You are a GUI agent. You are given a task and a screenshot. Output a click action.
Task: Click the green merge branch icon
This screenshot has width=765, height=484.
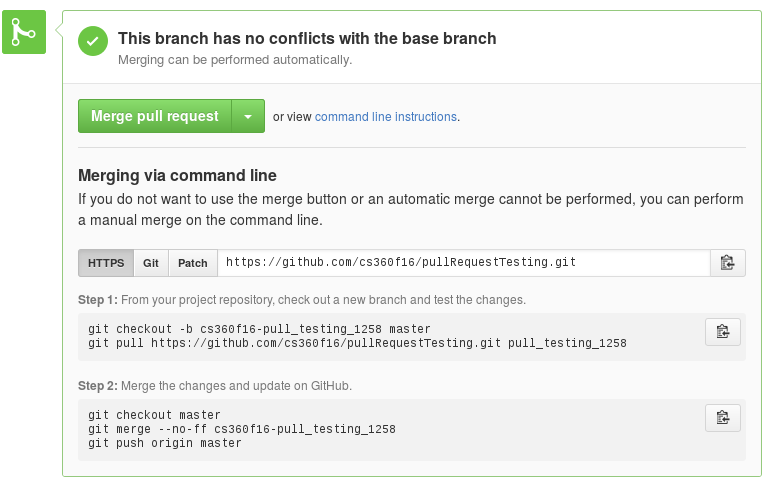pos(23,33)
